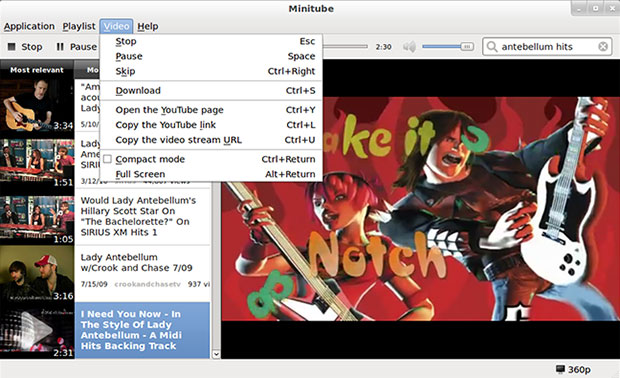
Task: Choose Open the YouTube page
Action: pyautogui.click(x=212, y=110)
